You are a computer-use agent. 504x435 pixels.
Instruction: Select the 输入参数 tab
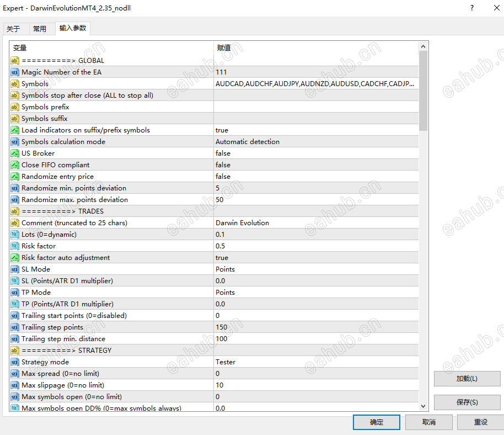coord(73,28)
